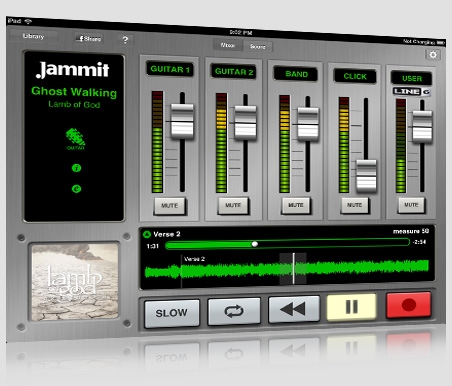Mute the Guitar 2 channel

coord(233,205)
